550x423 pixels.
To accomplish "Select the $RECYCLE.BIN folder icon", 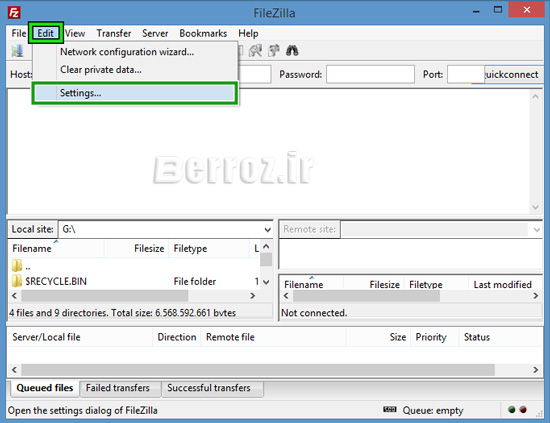I will (17, 281).
